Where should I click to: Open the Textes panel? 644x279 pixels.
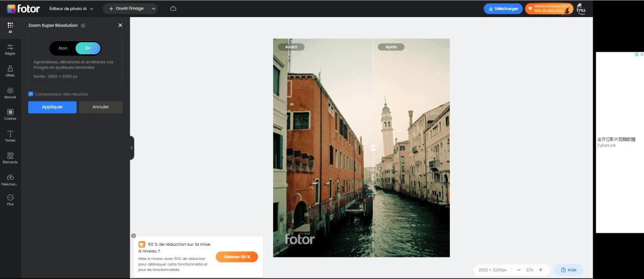(x=10, y=136)
